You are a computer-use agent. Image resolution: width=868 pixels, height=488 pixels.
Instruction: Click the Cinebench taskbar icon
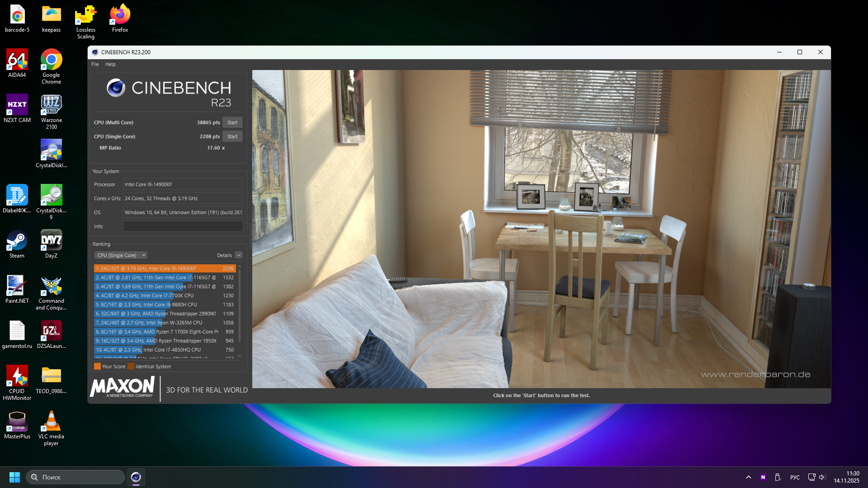click(x=136, y=477)
